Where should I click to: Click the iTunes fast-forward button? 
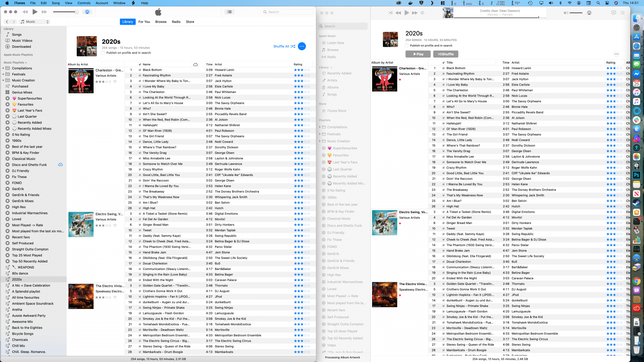[x=44, y=12]
